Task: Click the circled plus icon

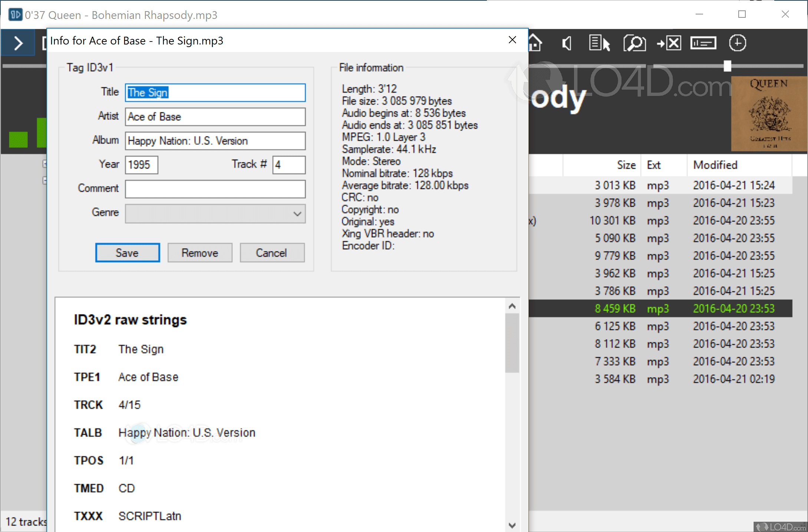Action: (737, 43)
